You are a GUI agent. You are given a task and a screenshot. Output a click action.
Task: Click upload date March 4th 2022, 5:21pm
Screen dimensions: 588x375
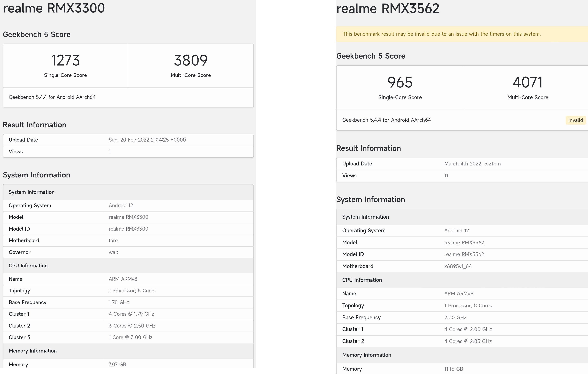(472, 164)
